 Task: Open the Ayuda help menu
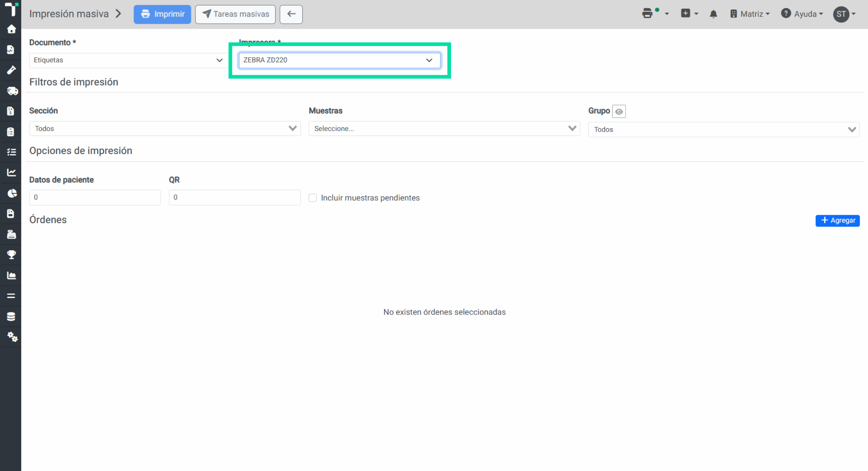click(x=802, y=14)
